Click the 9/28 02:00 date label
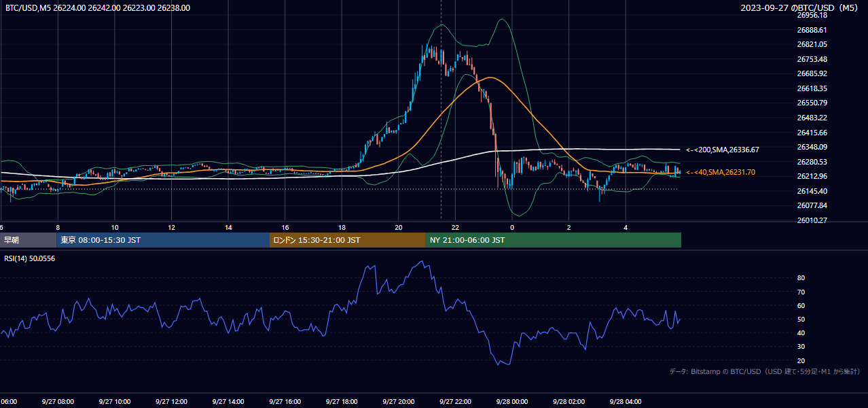Image resolution: width=868 pixels, height=408 pixels. (x=569, y=401)
